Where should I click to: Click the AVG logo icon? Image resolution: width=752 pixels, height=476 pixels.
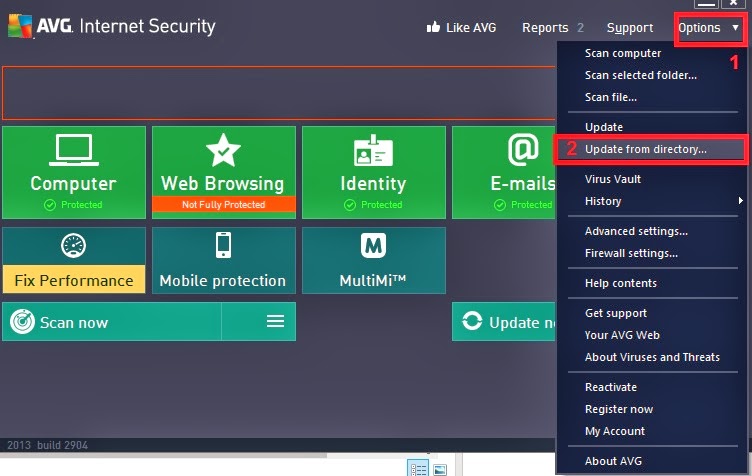[20, 26]
